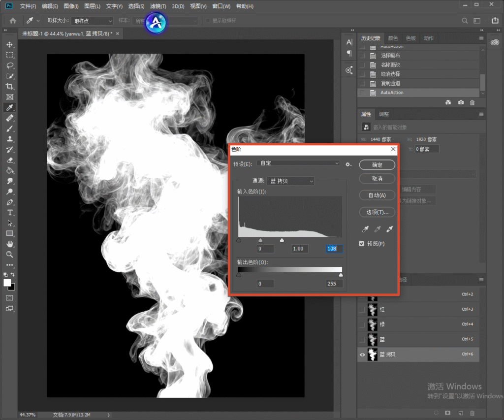This screenshot has width=504, height=420.
Task: Open the Properties panel flyout menu
Action: (481, 114)
